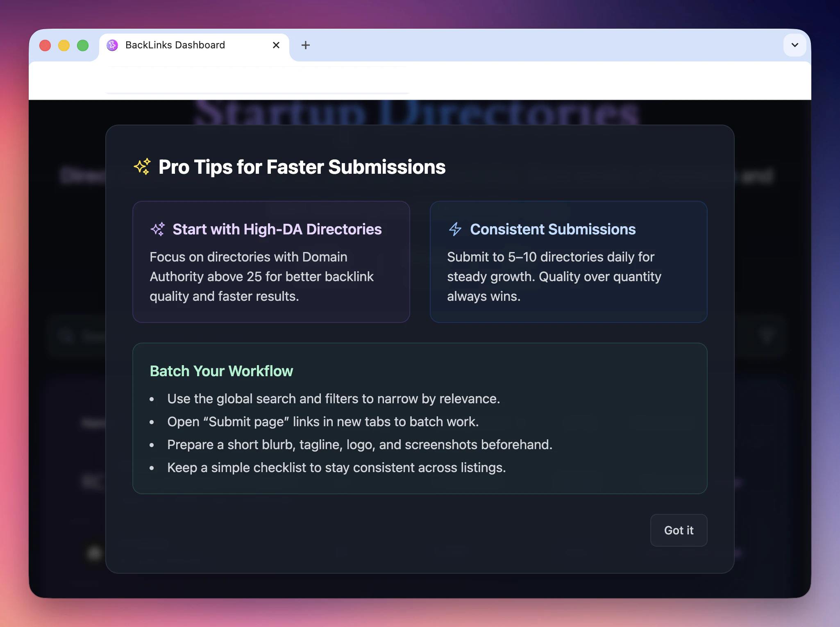Click Pro Tips for Faster Submissions title
The image size is (840, 627).
pyautogui.click(x=302, y=167)
